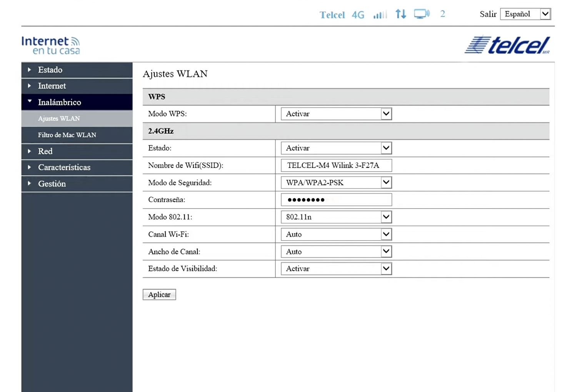The width and height of the screenshot is (577, 392).
Task: Click the data transfer arrows icon
Action: pyautogui.click(x=401, y=14)
